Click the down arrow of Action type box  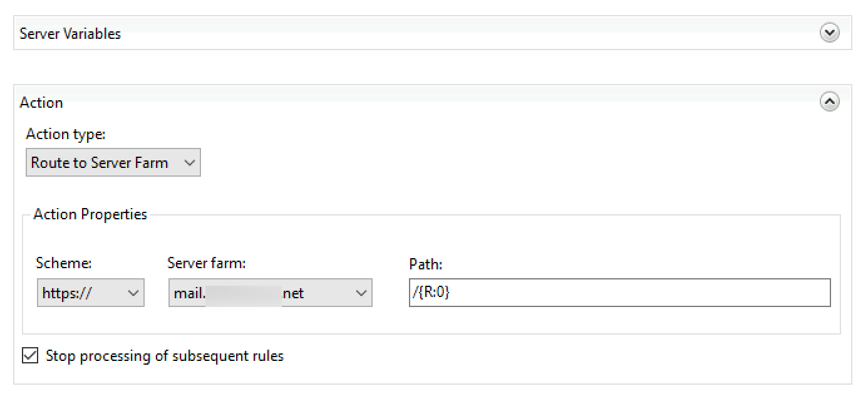point(189,163)
